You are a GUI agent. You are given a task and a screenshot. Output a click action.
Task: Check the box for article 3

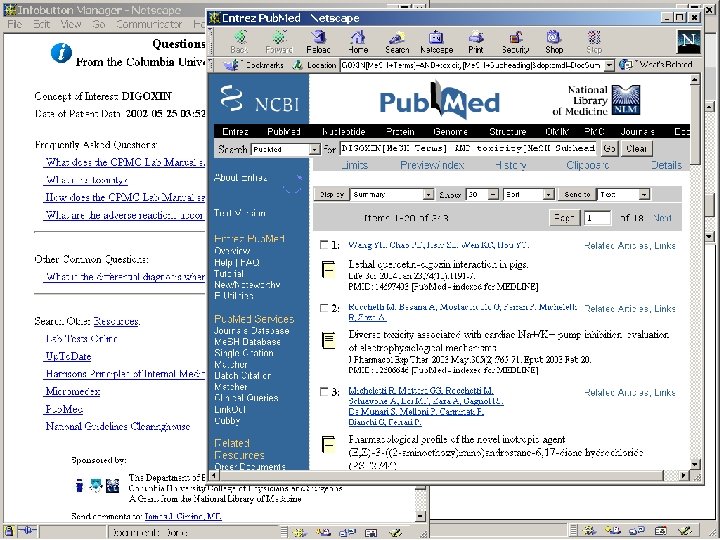coord(324,392)
